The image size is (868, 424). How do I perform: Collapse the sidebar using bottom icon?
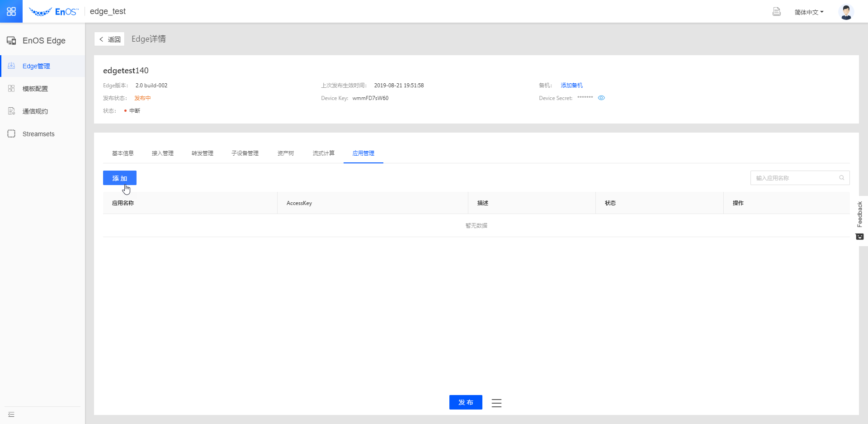(x=11, y=414)
